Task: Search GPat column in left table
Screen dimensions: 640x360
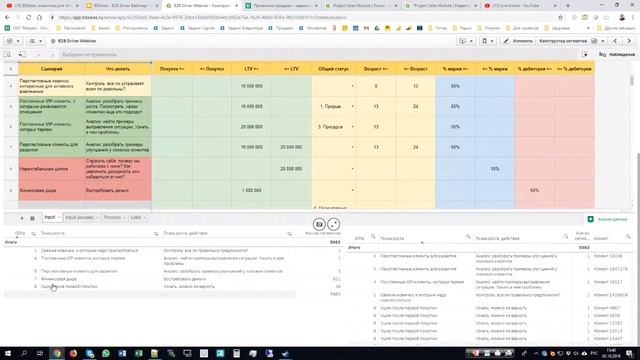Action: [x=33, y=233]
